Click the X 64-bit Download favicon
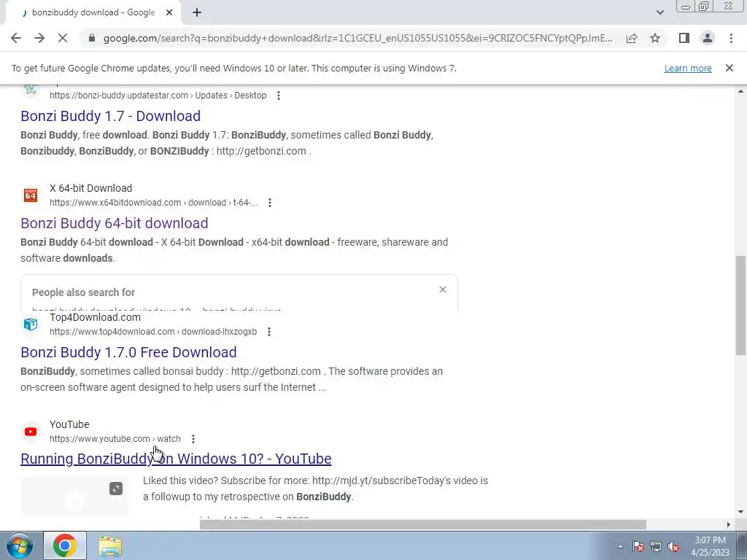 [31, 195]
